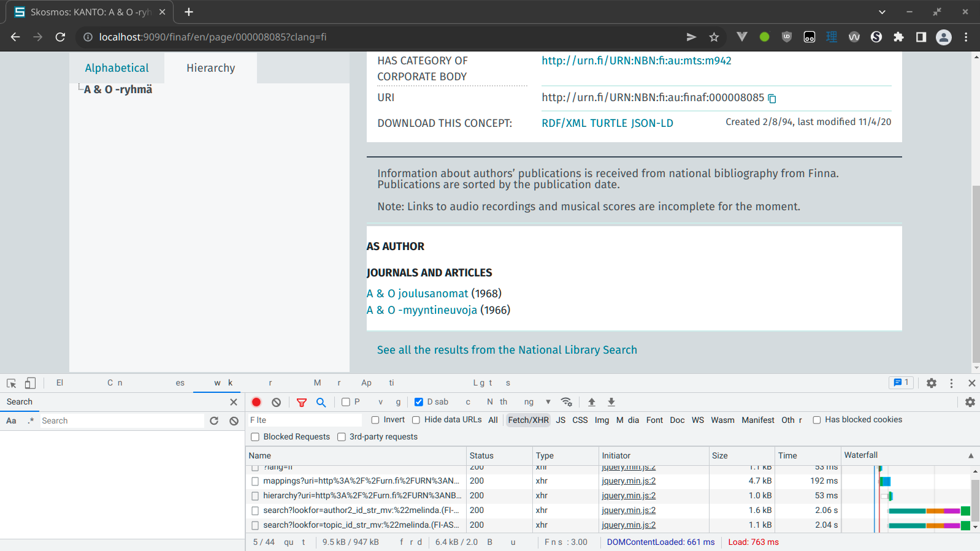The image size is (980, 551).
Task: Close the DevTools Search pane
Action: [x=234, y=402]
